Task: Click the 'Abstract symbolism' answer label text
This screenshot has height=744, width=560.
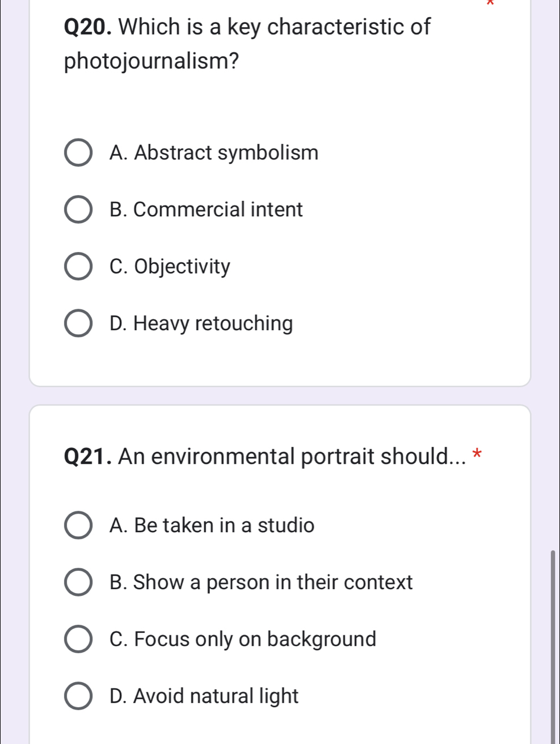Action: tap(214, 153)
